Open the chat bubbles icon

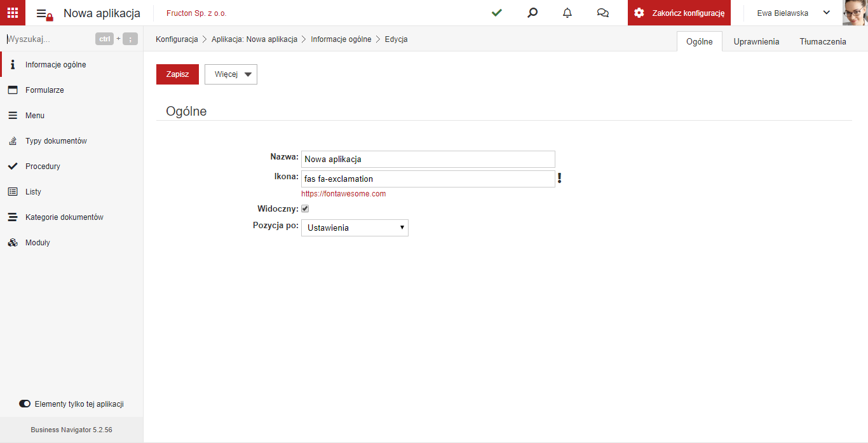point(603,13)
